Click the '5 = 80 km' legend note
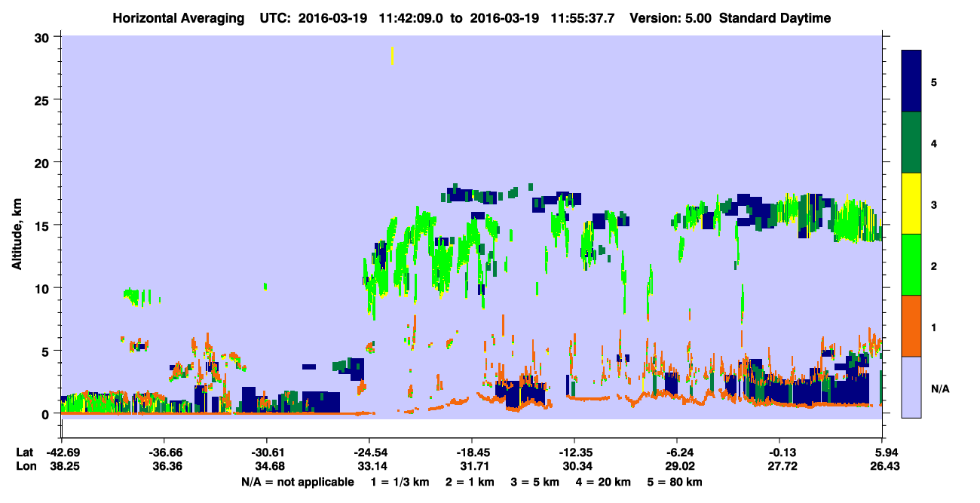Image resolution: width=980 pixels, height=503 pixels. 676,482
